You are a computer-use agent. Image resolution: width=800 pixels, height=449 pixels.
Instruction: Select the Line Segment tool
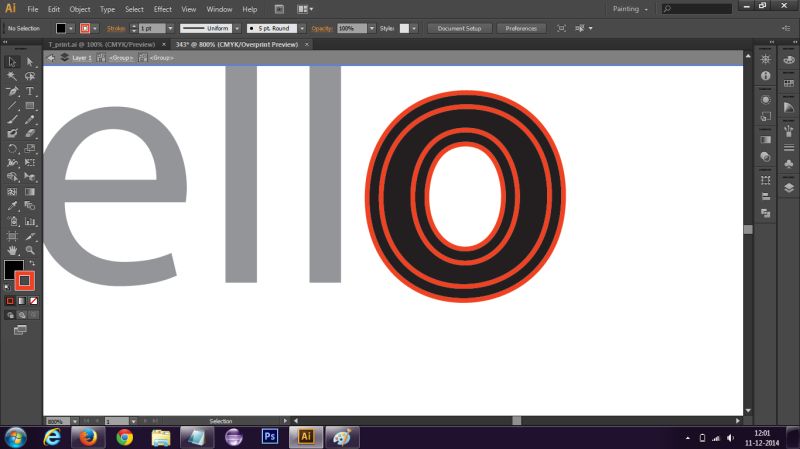coord(12,106)
